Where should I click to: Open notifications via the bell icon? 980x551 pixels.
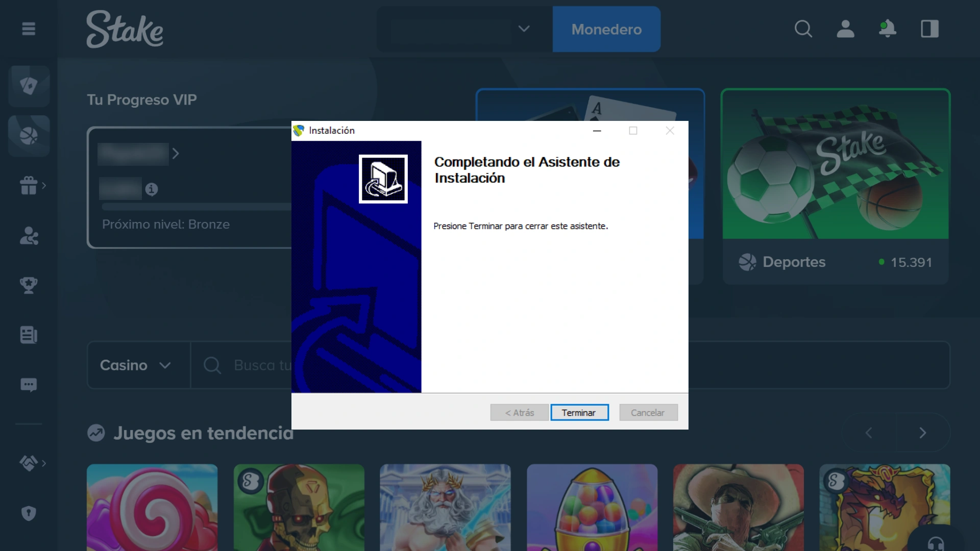(x=888, y=29)
